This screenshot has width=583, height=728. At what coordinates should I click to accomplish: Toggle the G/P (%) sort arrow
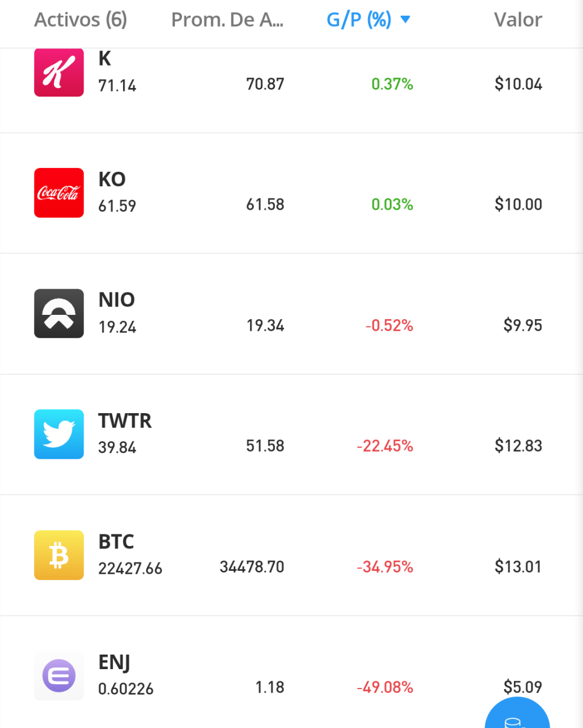coord(405,20)
